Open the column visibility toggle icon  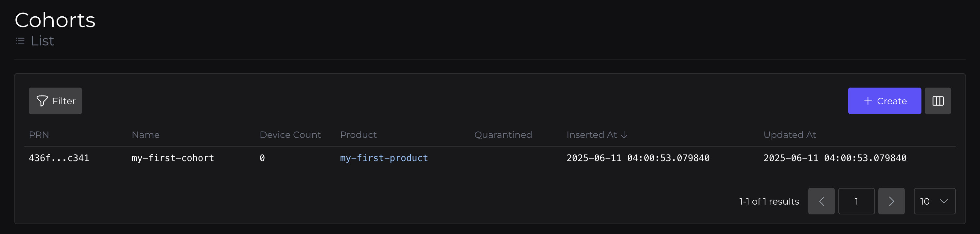pos(937,101)
